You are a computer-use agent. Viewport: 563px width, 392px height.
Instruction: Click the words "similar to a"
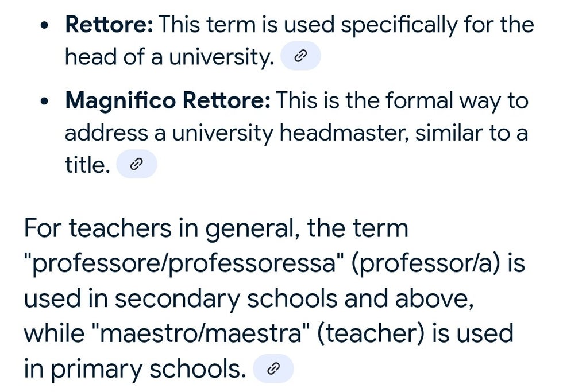click(472, 133)
